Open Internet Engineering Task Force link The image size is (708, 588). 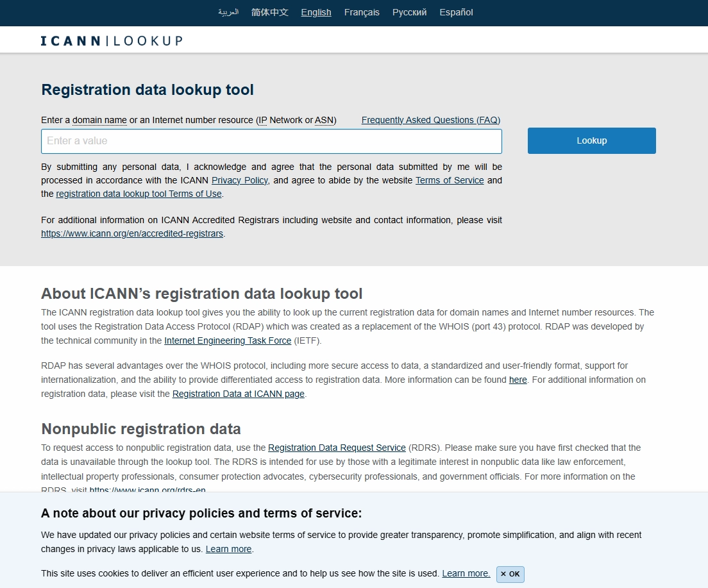tap(228, 340)
